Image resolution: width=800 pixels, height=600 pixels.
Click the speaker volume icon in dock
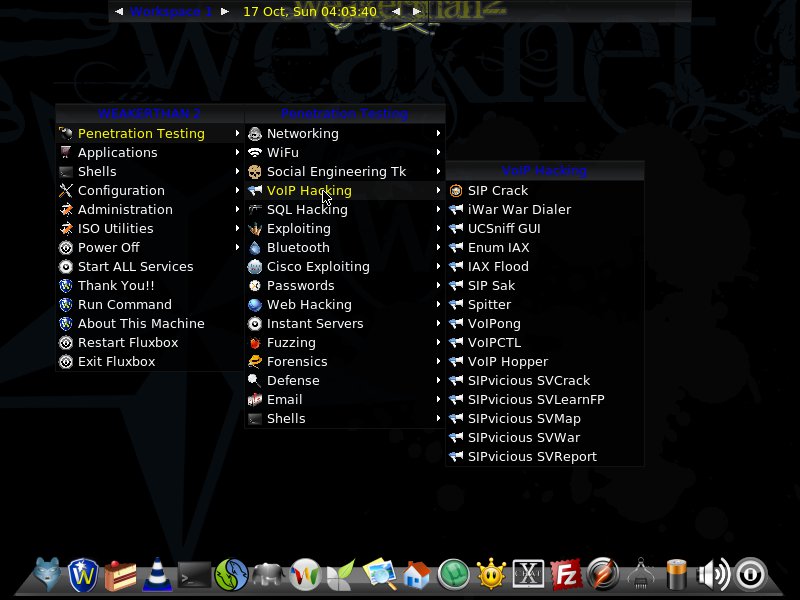(x=713, y=576)
